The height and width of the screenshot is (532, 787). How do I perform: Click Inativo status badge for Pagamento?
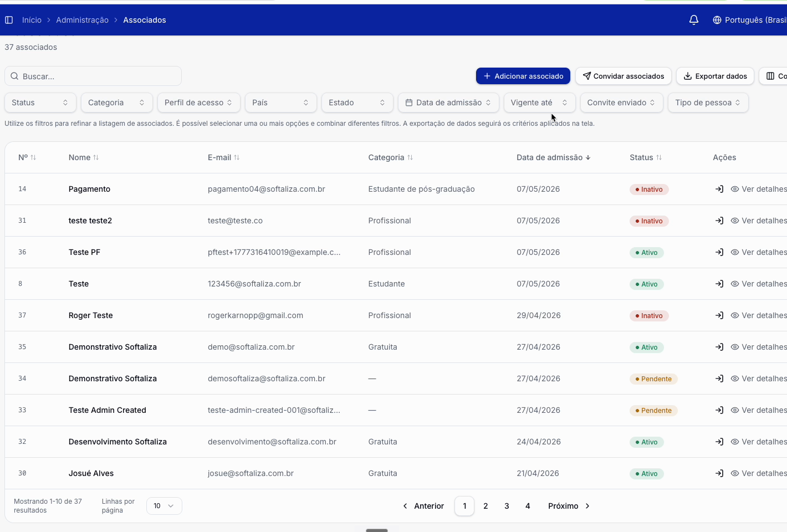[x=649, y=190]
